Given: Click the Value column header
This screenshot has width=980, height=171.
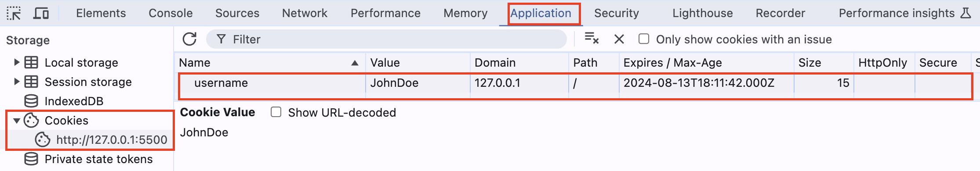Looking at the screenshot, I should [418, 63].
